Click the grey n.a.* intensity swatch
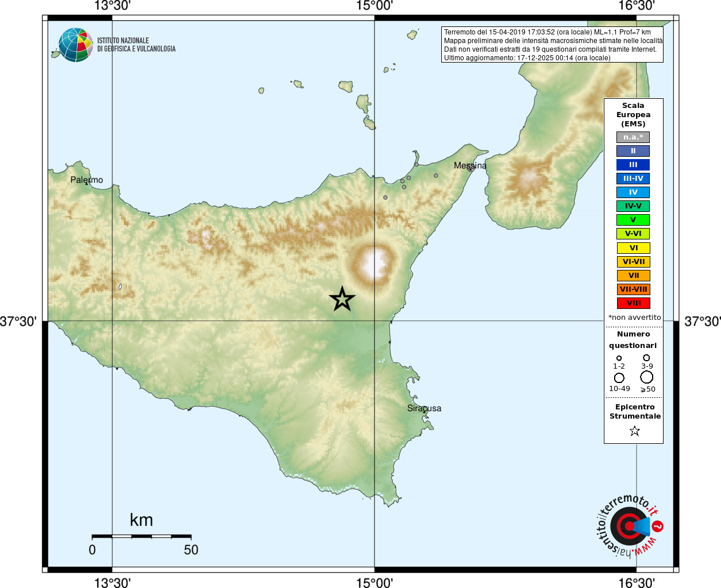 [633, 137]
